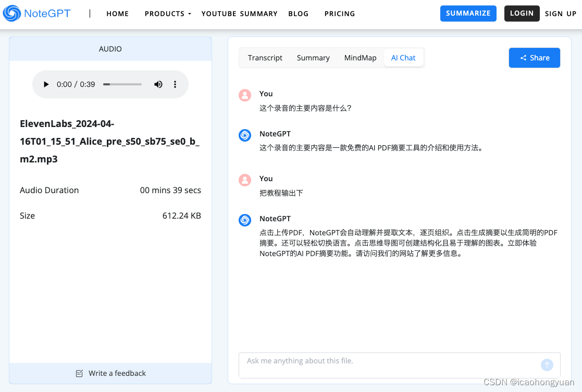
Task: Switch to the MindMap tab
Action: 360,58
